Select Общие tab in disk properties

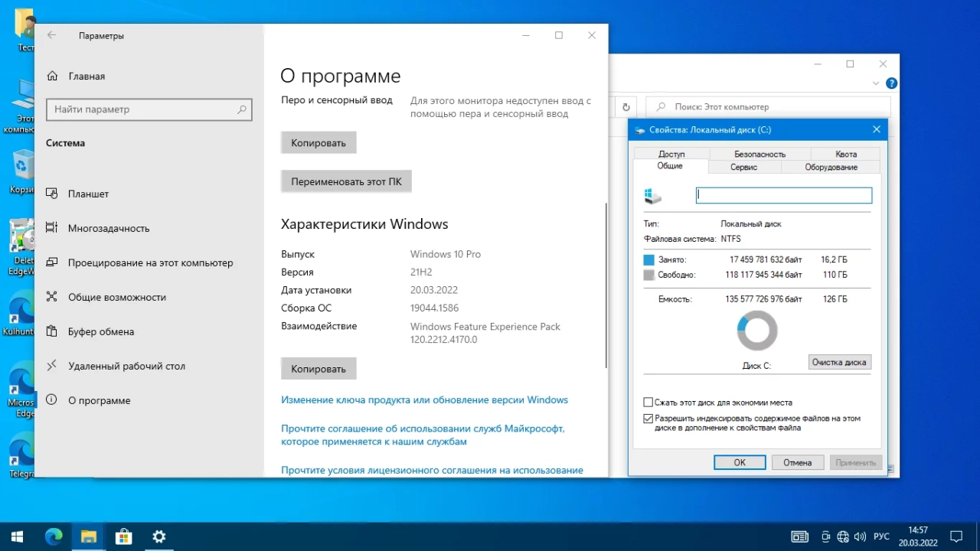670,166
